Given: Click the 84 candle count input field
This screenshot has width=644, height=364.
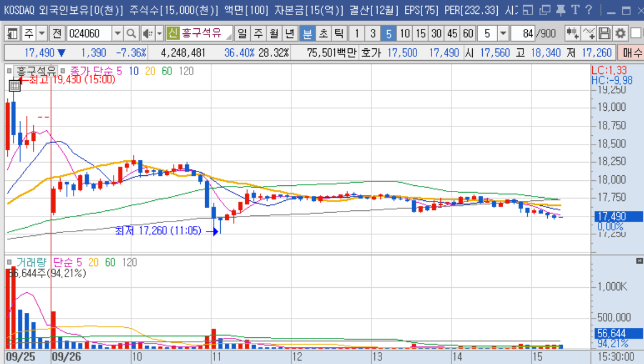Looking at the screenshot, I should click(x=523, y=33).
